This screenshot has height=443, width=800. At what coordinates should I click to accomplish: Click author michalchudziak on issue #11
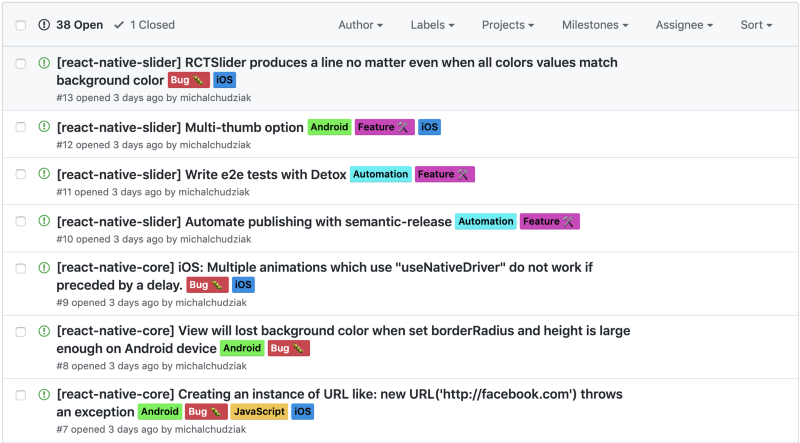(x=214, y=192)
